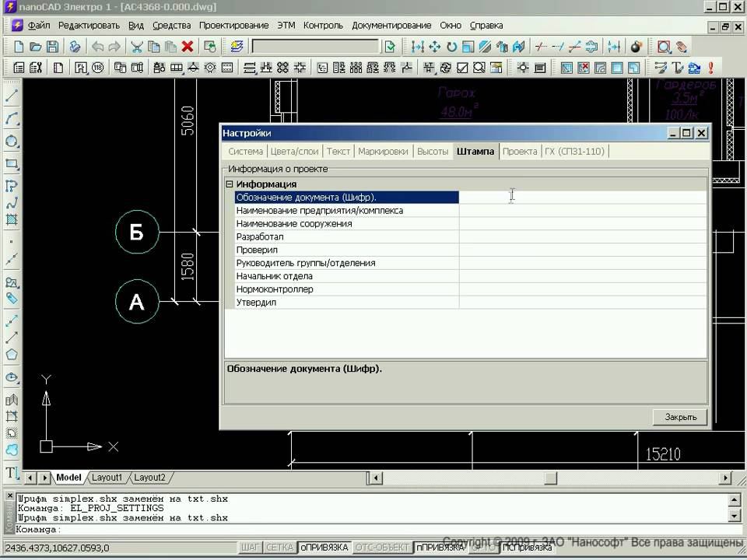Switch to Layout1 sheet tab
Image resolution: width=747 pixels, height=560 pixels.
107,477
